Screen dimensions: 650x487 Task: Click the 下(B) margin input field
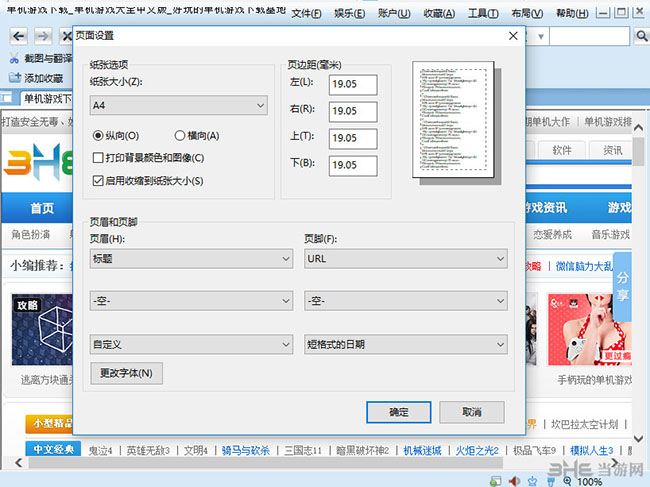pos(353,165)
